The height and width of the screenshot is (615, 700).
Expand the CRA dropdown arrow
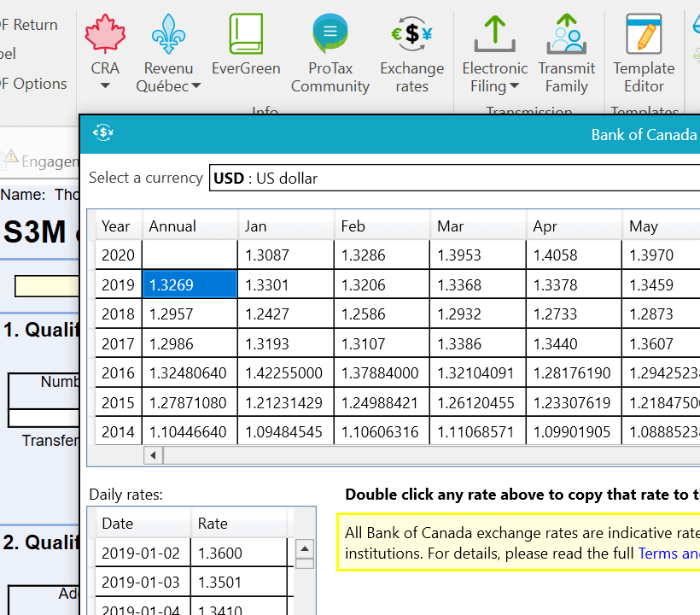105,85
